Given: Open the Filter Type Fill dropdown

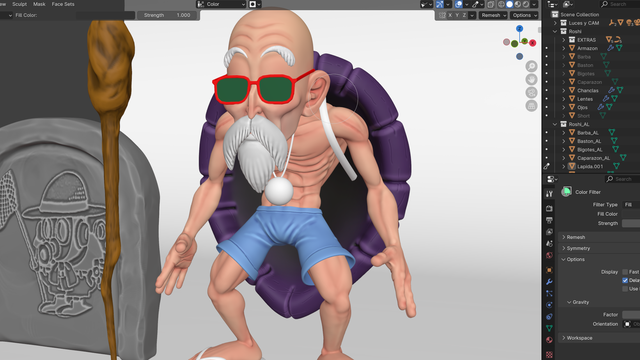Looking at the screenshot, I should point(631,204).
